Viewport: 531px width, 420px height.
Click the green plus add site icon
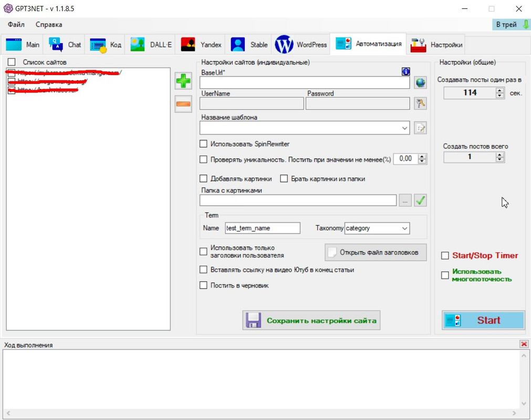click(x=183, y=81)
